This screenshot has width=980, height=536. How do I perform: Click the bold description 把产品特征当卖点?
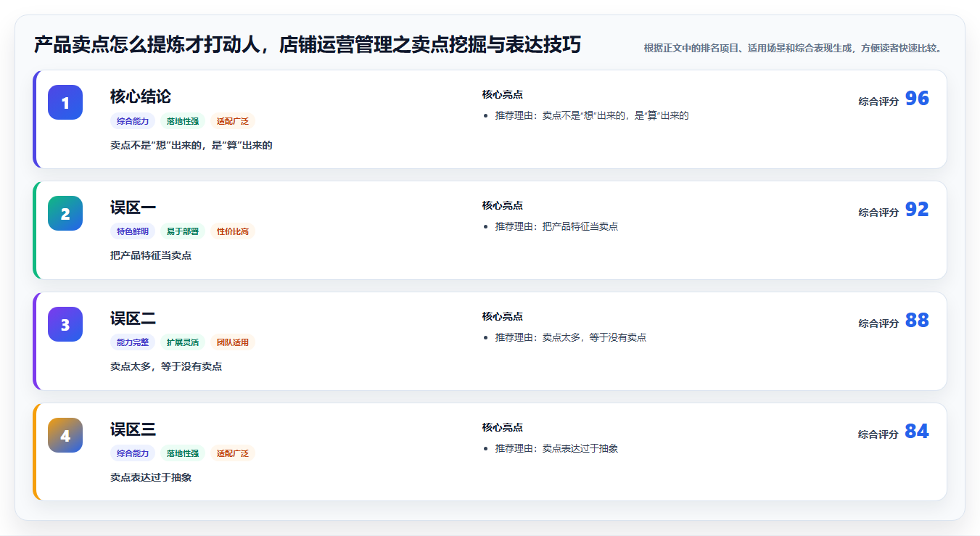151,255
